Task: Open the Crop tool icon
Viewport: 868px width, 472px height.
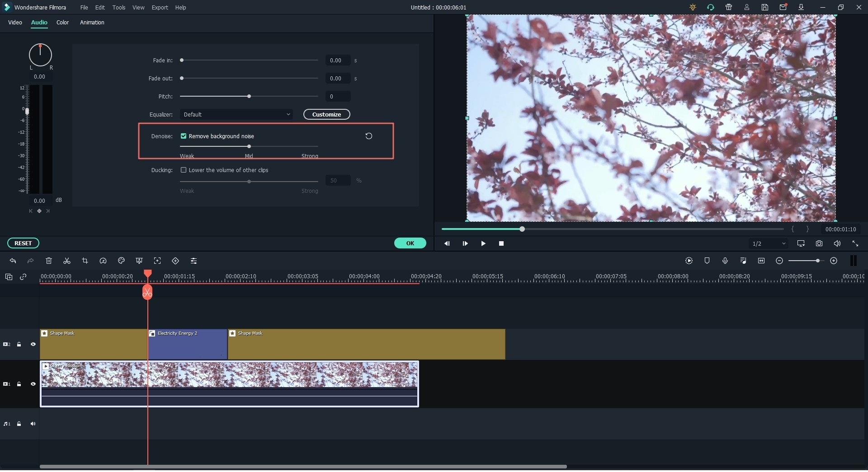Action: [85, 262]
